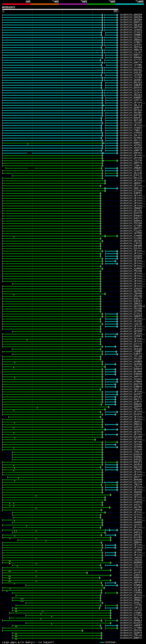Click the cyan ~100% identity color bar

point(130,4)
